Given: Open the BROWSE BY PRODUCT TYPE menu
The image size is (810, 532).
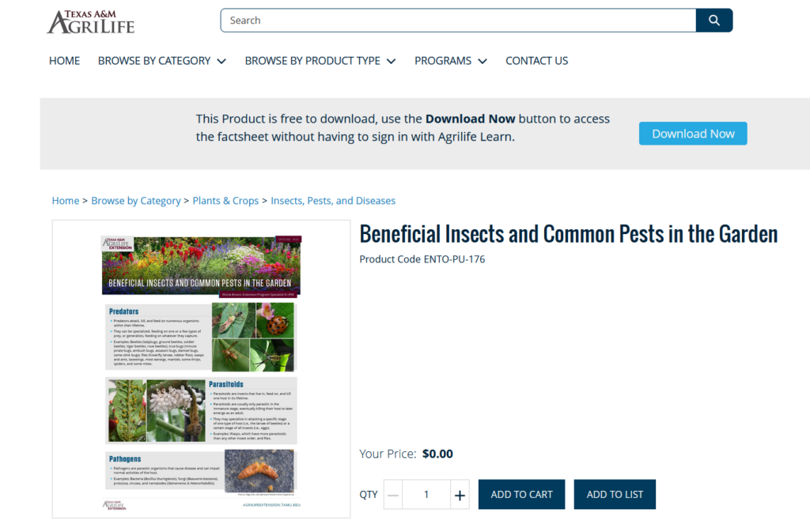Looking at the screenshot, I should (312, 61).
